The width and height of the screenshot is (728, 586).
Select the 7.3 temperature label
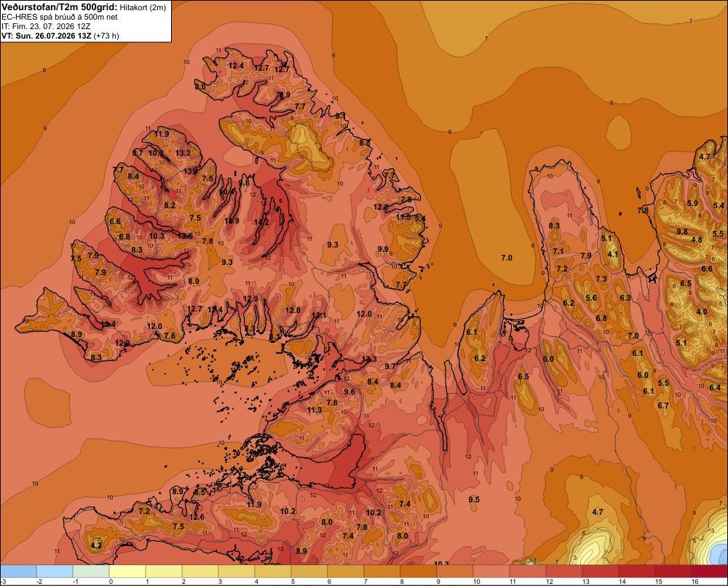(x=601, y=279)
